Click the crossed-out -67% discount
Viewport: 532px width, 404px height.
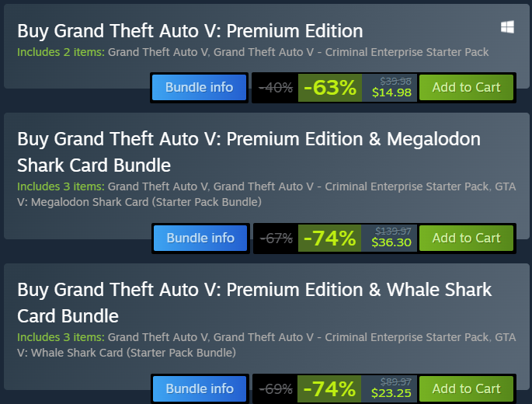pyautogui.click(x=276, y=239)
